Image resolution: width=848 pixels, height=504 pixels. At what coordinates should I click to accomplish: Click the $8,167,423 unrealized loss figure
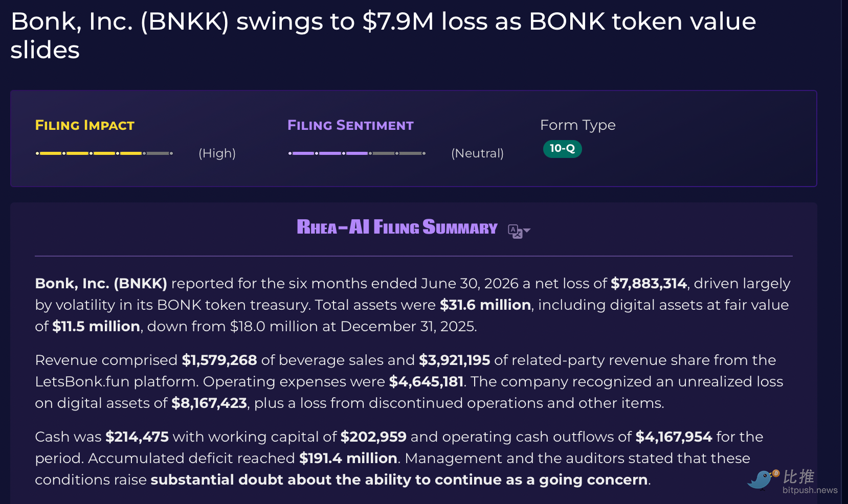(x=209, y=403)
